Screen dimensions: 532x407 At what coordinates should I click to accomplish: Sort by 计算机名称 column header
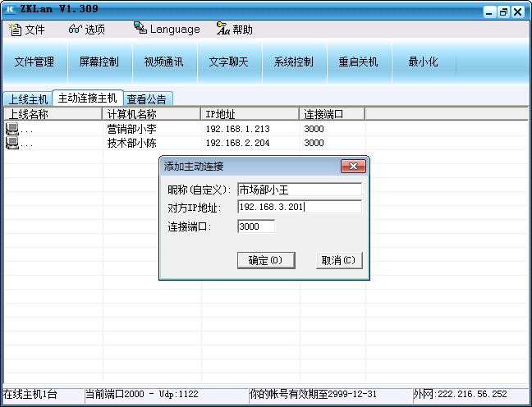tap(151, 114)
